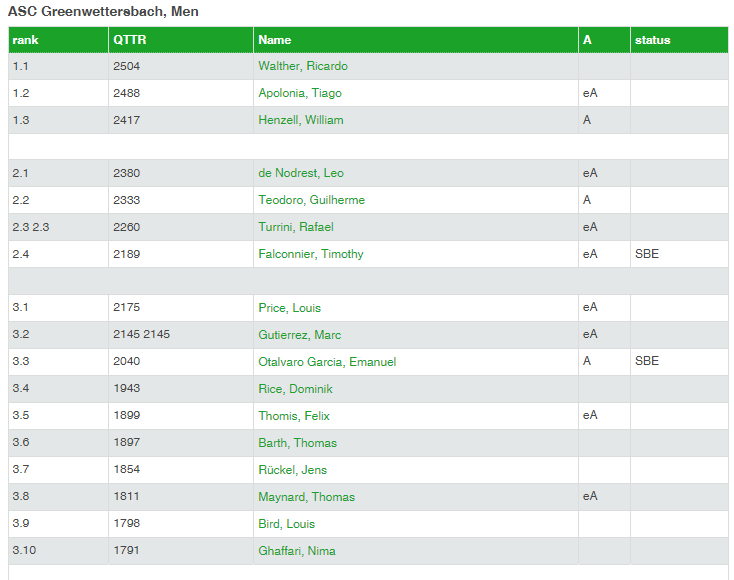Image resolution: width=734 pixels, height=580 pixels.
Task: Click the rank column header
Action: 59,40
